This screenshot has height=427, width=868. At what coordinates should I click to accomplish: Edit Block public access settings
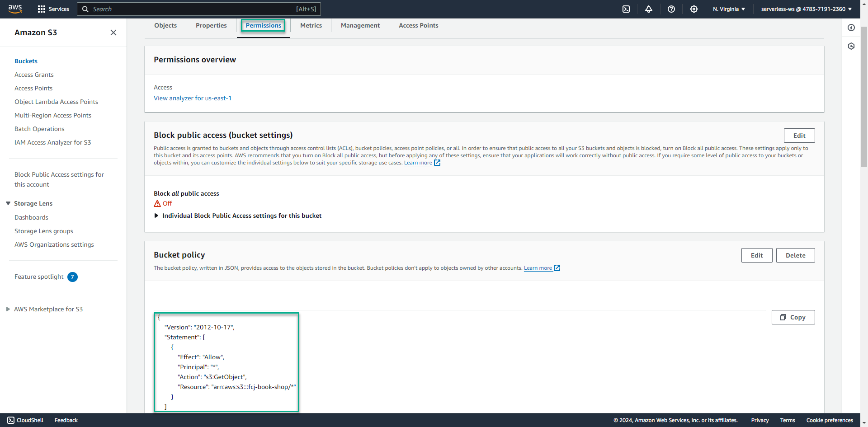799,136
